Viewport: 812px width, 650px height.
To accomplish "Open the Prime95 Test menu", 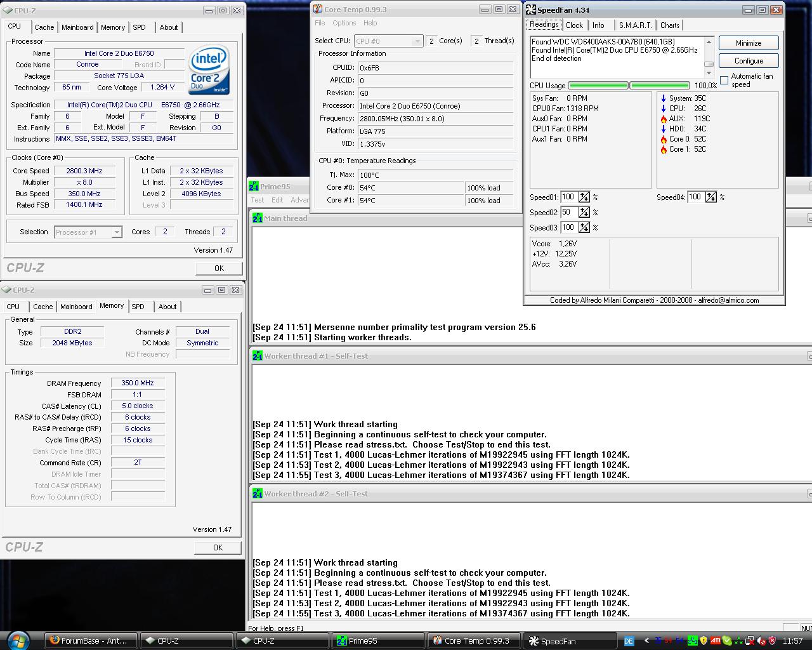I will click(258, 200).
